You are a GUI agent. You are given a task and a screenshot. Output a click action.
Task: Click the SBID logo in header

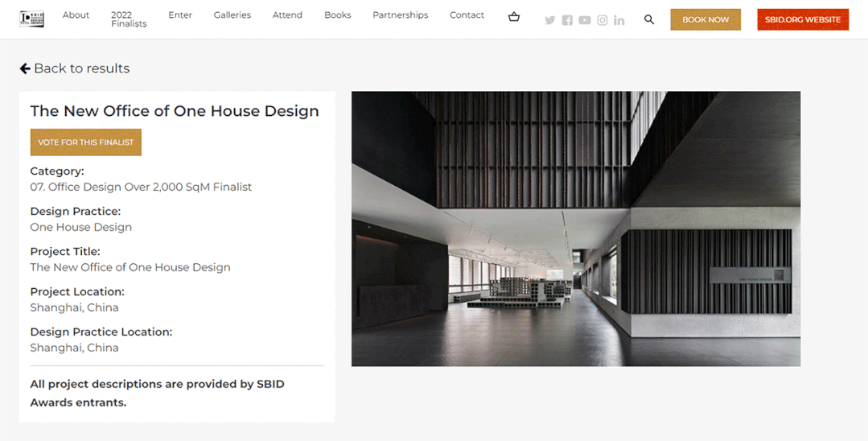pos(32,19)
